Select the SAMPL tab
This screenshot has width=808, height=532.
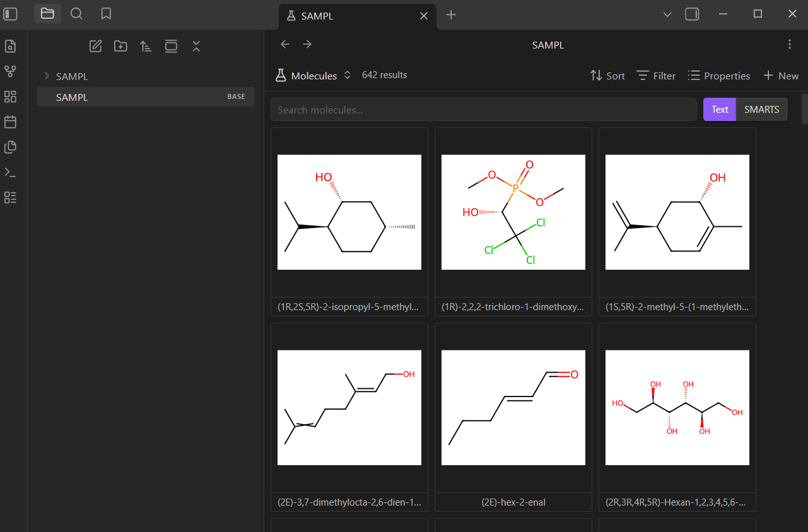coord(358,16)
